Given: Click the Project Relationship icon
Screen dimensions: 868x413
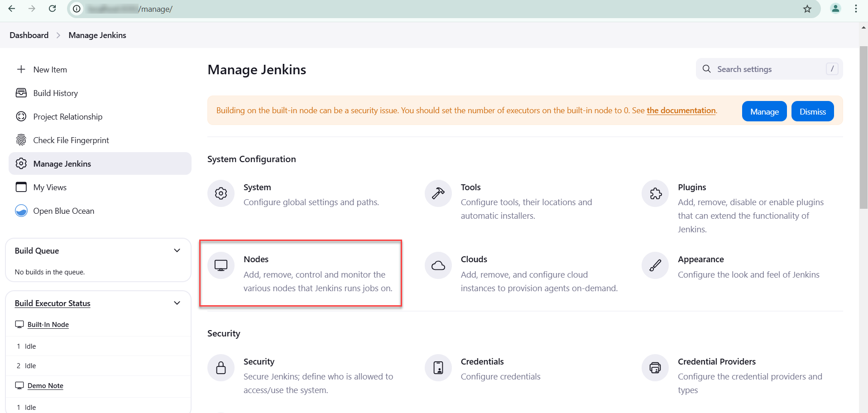Looking at the screenshot, I should pyautogui.click(x=21, y=116).
